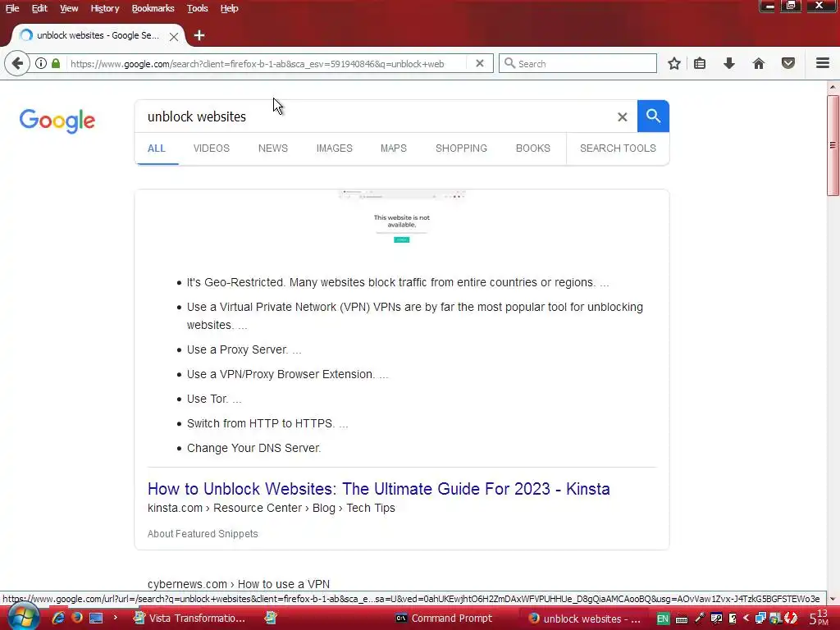Open the Windows Start orb

click(x=23, y=617)
